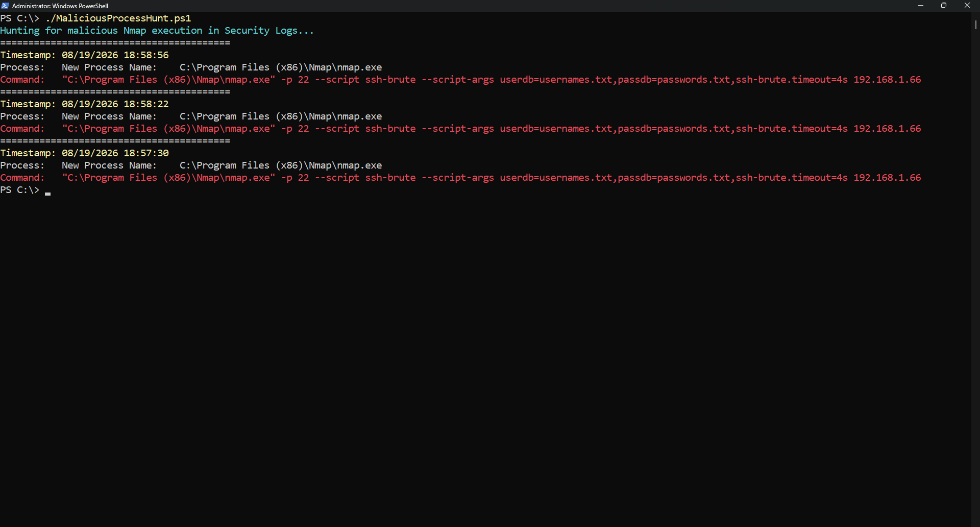Minimize the PowerShell window

click(921, 6)
